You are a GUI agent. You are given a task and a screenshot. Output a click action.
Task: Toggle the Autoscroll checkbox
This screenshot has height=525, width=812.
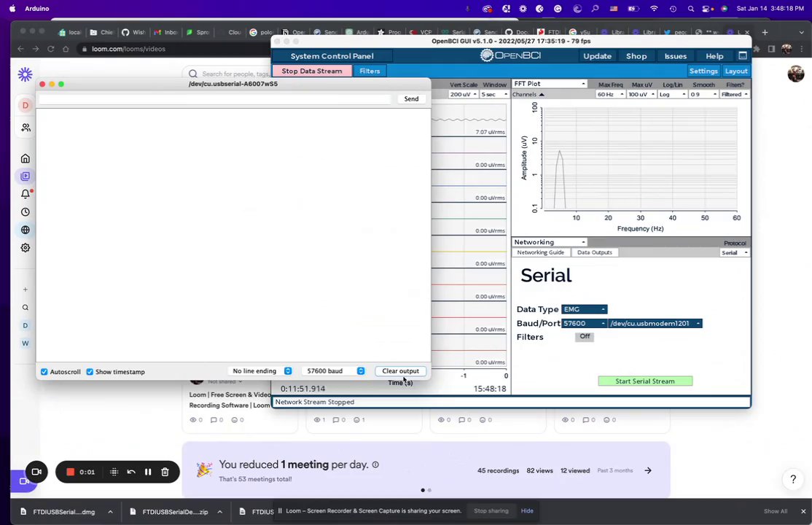(44, 372)
